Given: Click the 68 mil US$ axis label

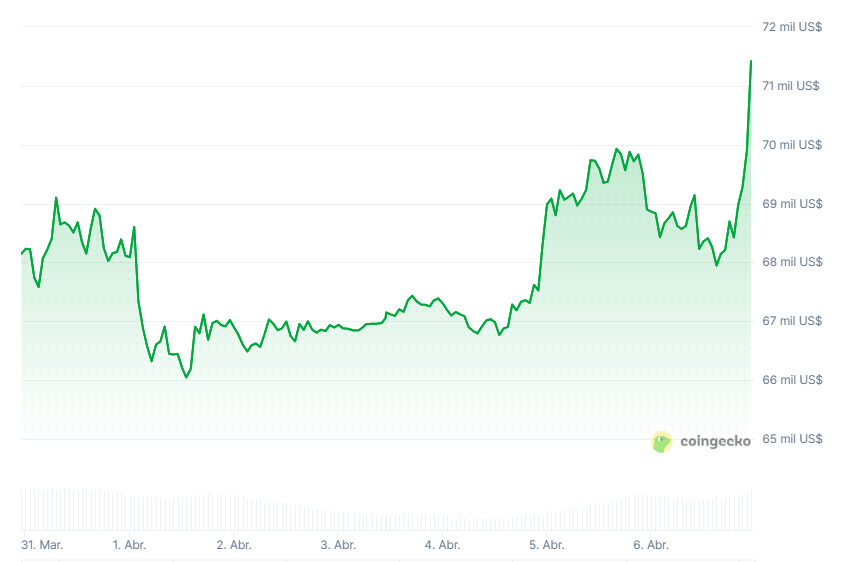Looking at the screenshot, I should (791, 262).
